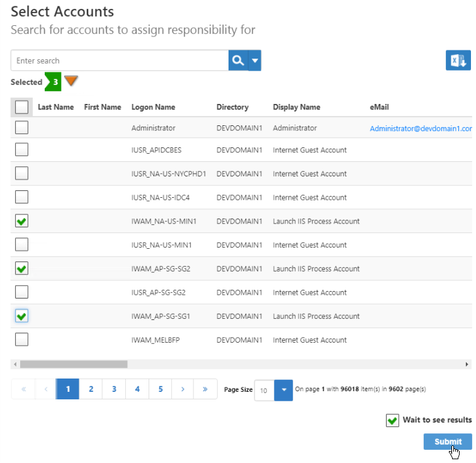Toggle the Wait to see results checkbox
The image size is (476, 463).
(392, 420)
